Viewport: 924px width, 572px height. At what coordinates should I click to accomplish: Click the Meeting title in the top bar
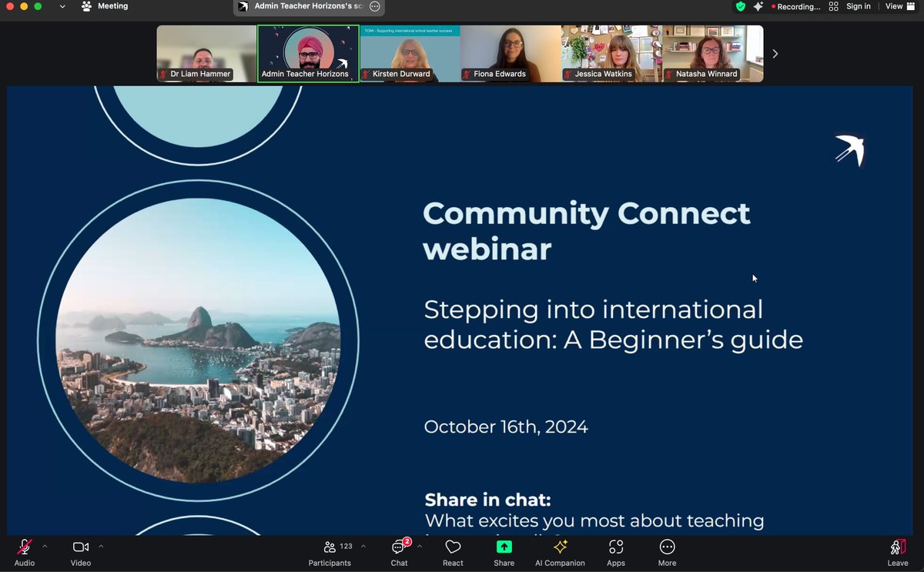[x=112, y=6]
